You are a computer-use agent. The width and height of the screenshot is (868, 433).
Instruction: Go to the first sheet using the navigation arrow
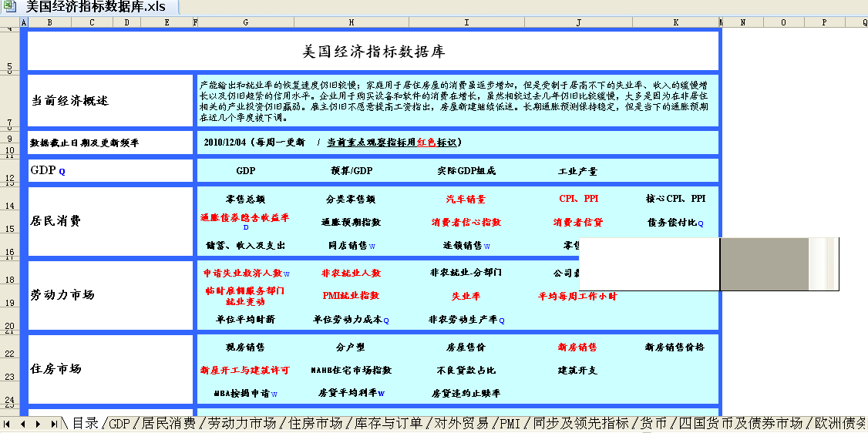7,424
